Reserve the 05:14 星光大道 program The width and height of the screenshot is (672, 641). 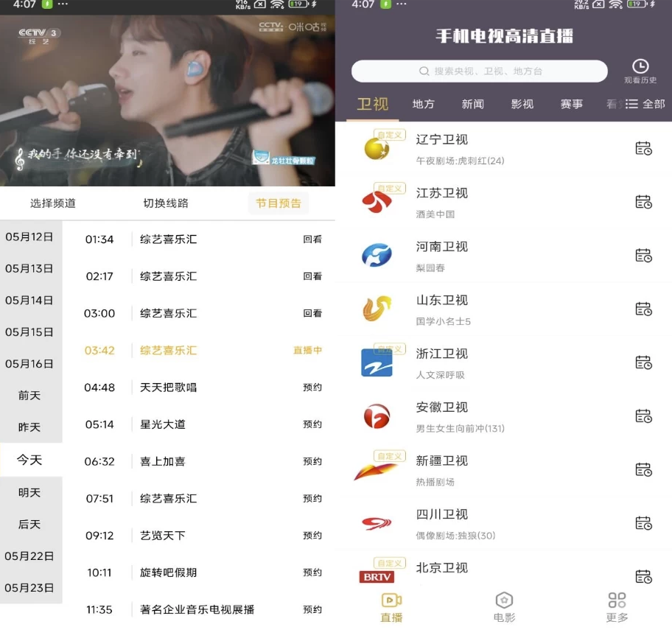312,424
